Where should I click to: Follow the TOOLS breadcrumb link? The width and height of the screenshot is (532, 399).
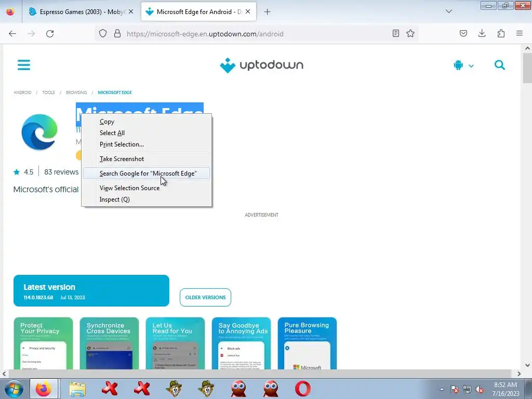click(x=48, y=92)
